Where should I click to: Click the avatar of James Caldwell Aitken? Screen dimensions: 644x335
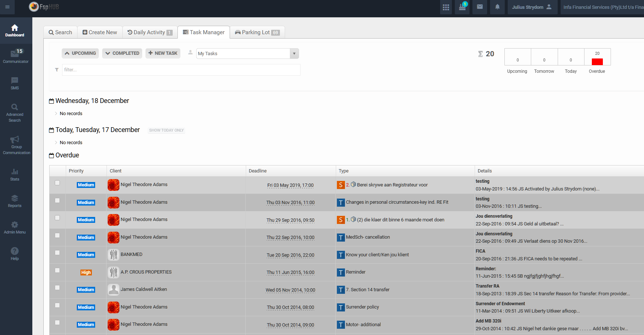[114, 290]
